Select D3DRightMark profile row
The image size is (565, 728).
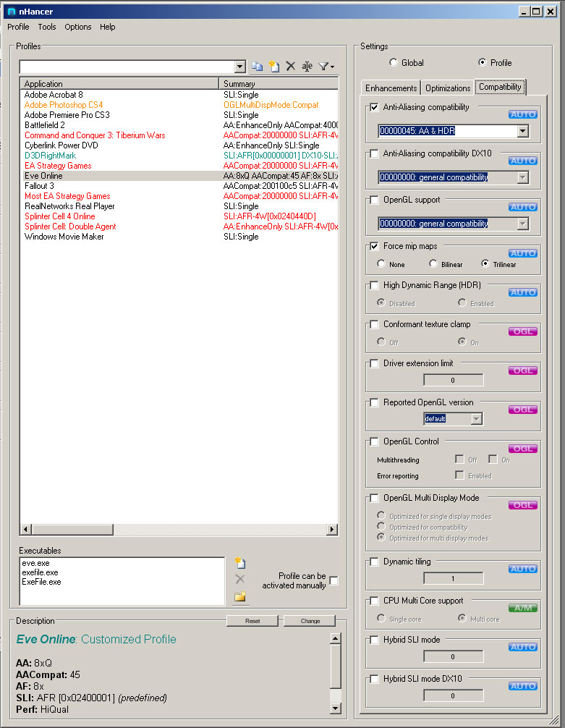coord(179,156)
